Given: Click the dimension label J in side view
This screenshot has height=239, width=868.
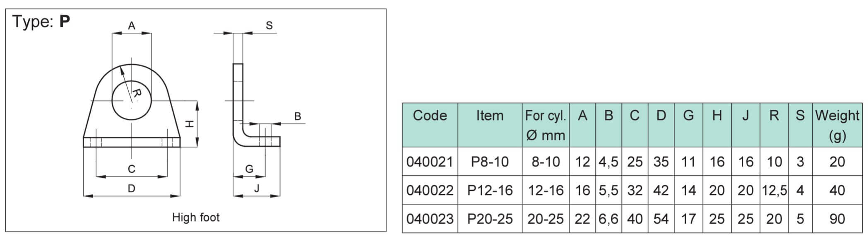Looking at the screenshot, I should pyautogui.click(x=257, y=188).
